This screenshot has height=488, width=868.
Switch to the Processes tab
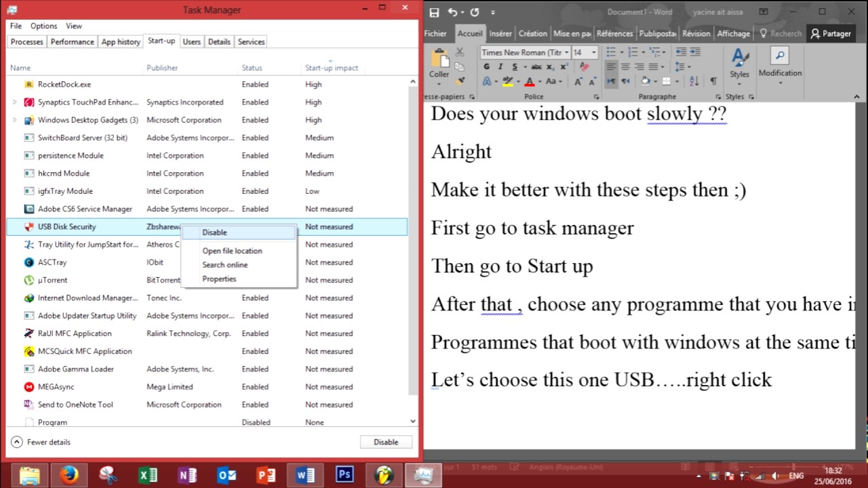27,42
